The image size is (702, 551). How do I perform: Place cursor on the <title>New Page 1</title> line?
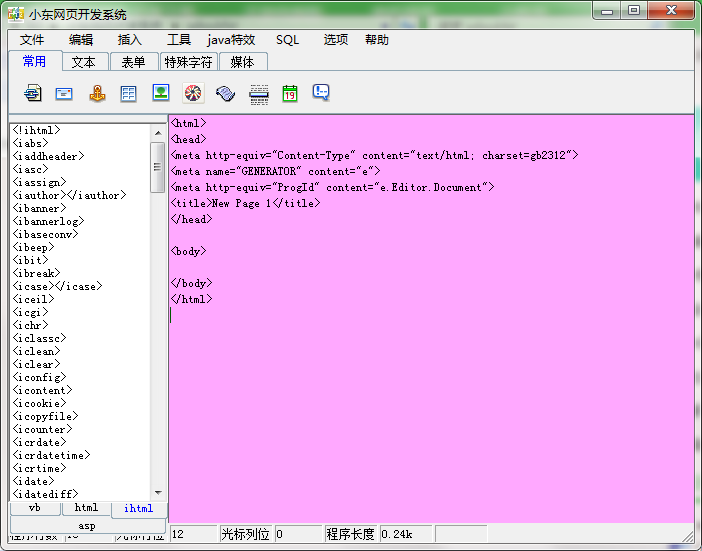245,203
